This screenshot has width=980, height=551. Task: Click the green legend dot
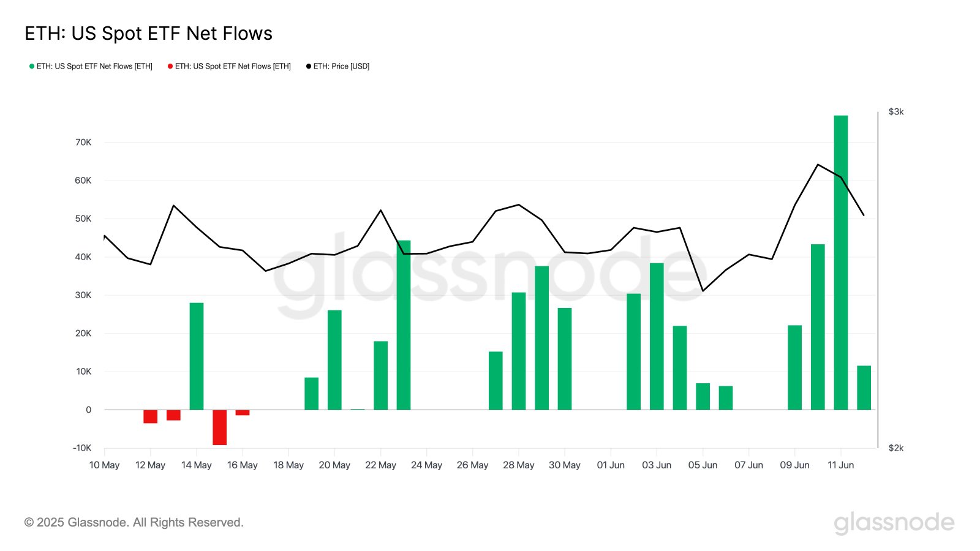coord(32,66)
